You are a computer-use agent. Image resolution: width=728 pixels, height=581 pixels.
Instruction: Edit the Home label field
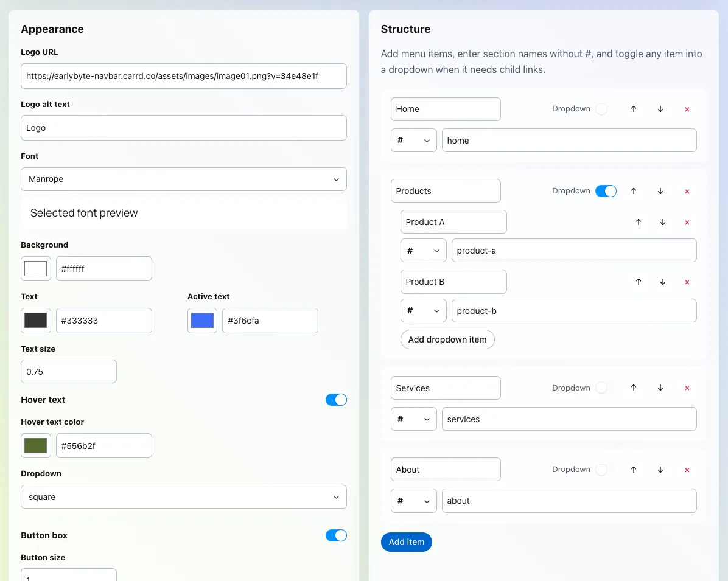(446, 109)
